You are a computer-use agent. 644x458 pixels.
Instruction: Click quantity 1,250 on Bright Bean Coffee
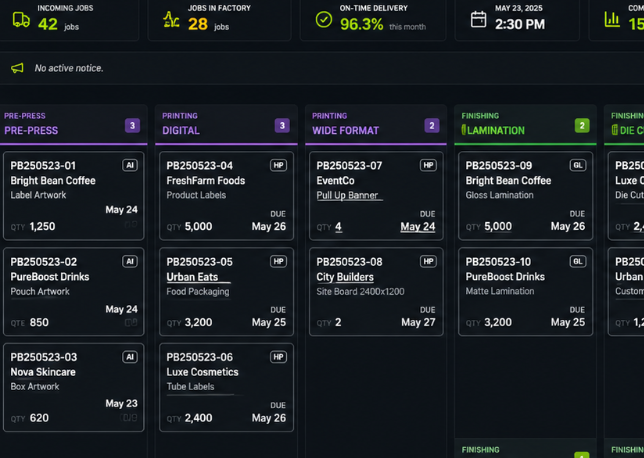[x=42, y=226]
